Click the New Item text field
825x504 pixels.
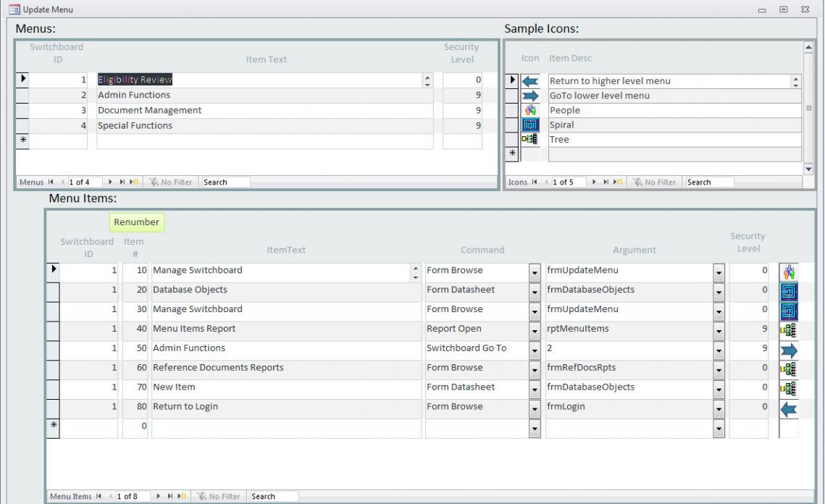tap(286, 390)
